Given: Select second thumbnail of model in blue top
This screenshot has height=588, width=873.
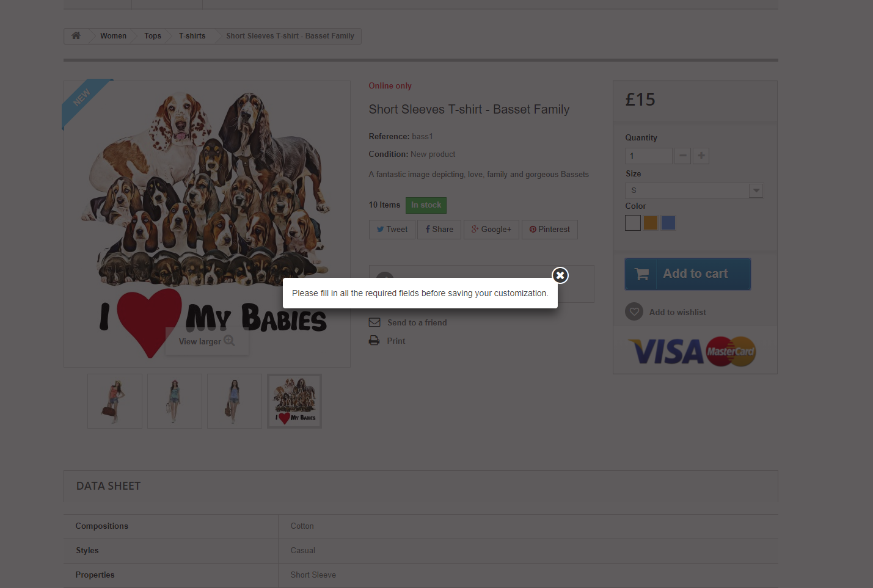Looking at the screenshot, I should (x=175, y=401).
